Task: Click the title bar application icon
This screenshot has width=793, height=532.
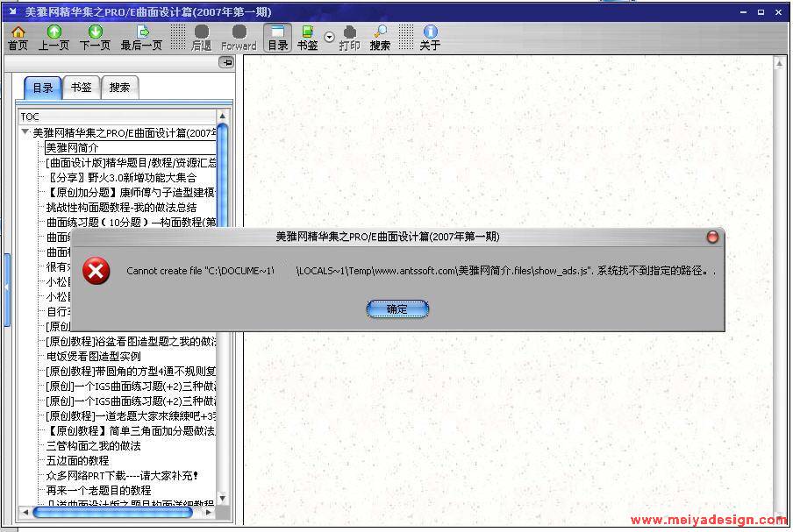Action: 13,11
